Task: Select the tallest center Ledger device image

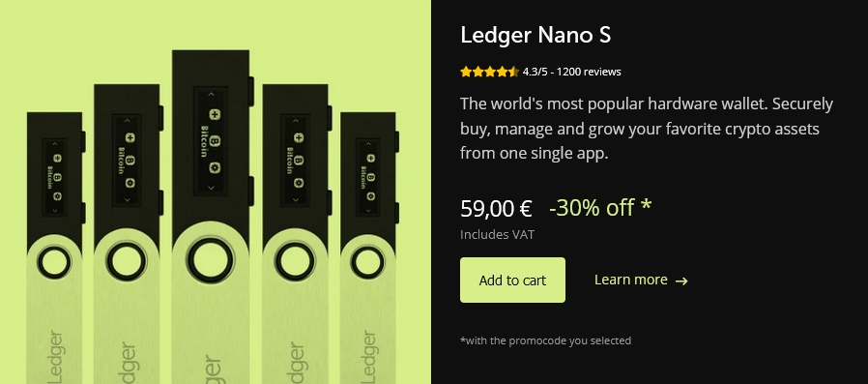Action: (x=212, y=217)
